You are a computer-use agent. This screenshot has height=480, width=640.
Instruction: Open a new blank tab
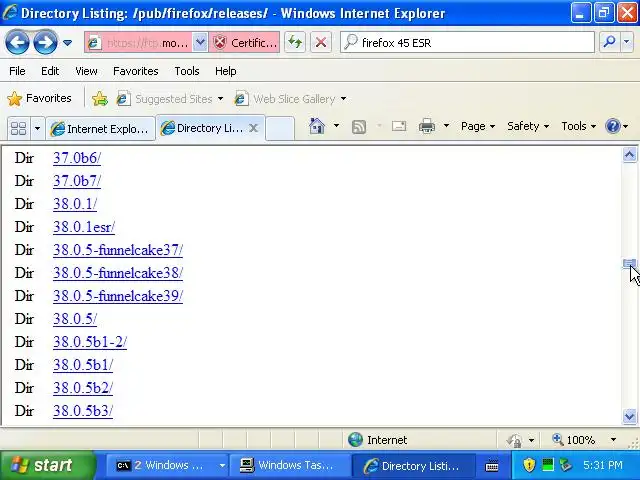[280, 128]
